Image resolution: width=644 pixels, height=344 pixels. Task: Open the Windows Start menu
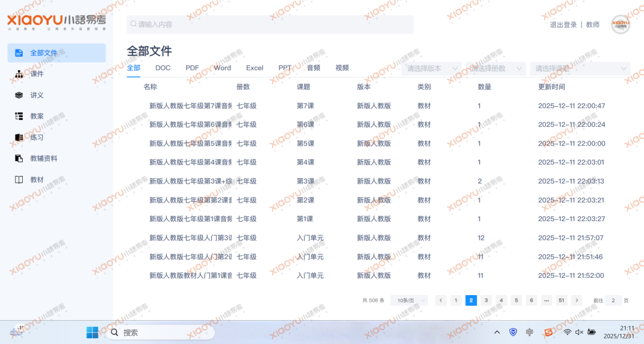pyautogui.click(x=92, y=332)
